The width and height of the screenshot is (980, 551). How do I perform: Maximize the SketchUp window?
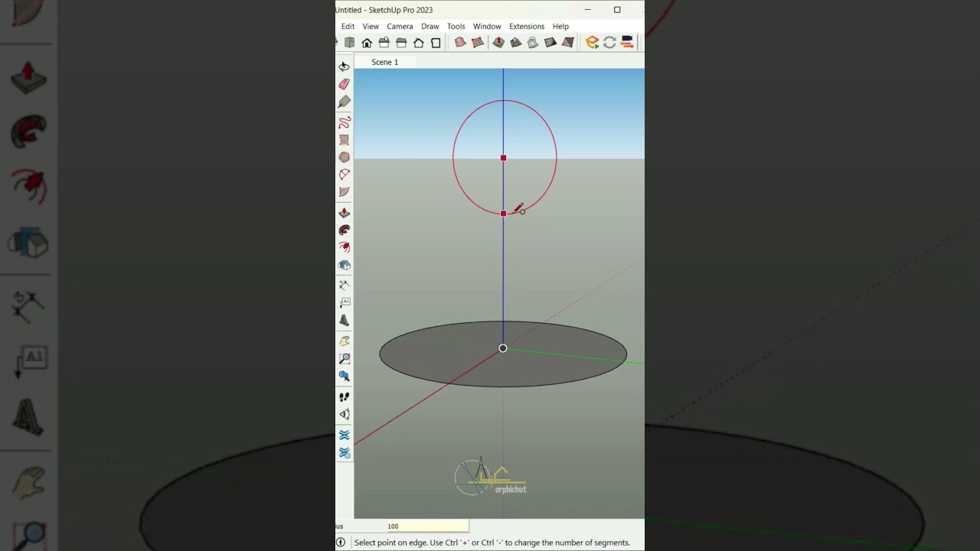point(617,10)
